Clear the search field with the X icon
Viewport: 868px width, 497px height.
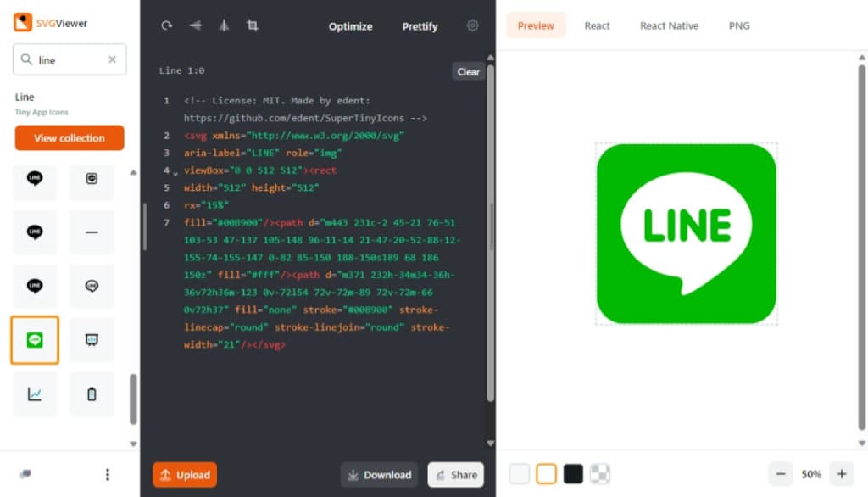click(x=113, y=60)
